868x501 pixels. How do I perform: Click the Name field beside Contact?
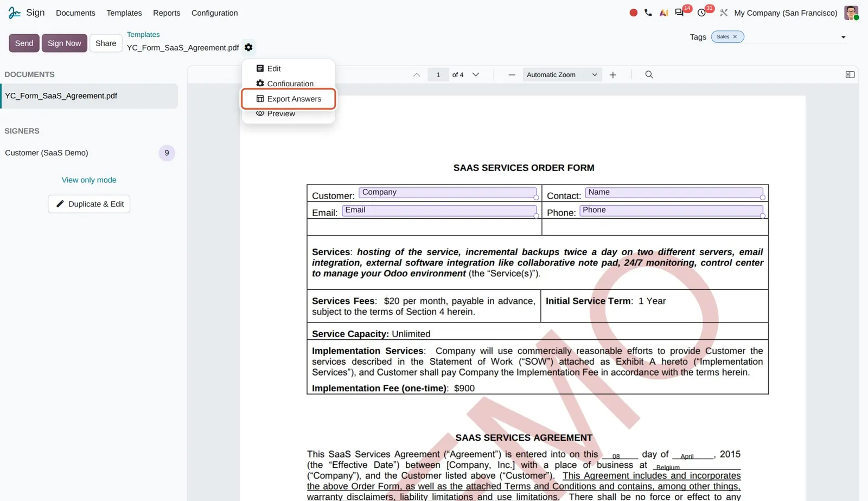point(674,193)
